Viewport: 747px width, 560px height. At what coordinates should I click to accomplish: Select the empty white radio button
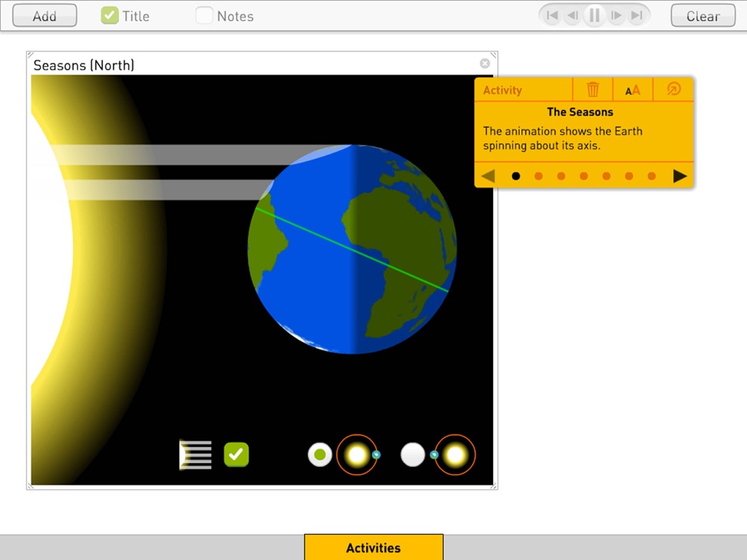[412, 455]
